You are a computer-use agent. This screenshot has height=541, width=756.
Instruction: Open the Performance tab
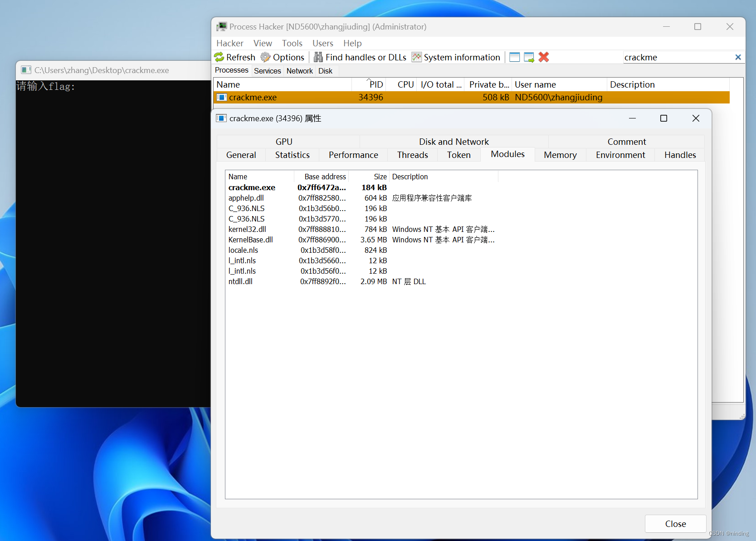[354, 155]
